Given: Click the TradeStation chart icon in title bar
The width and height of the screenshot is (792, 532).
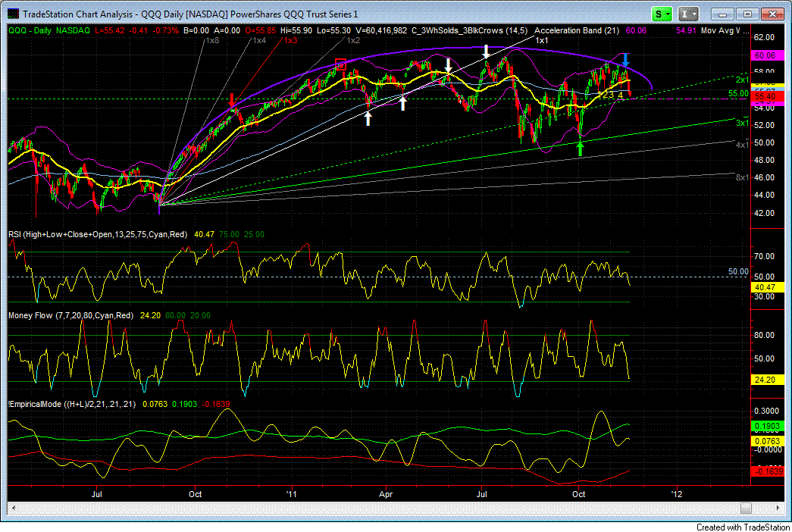Looking at the screenshot, I should click(x=13, y=14).
